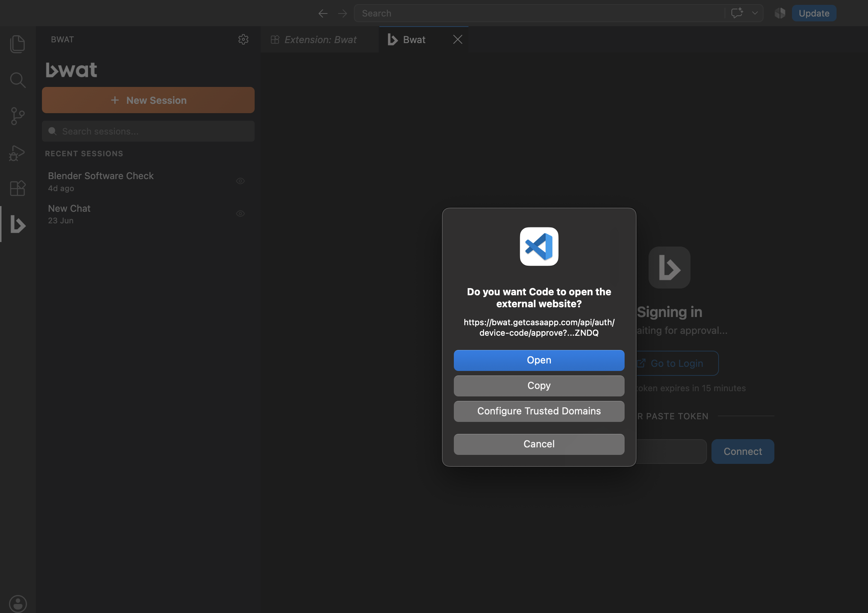Open Source Control view in activity bar

click(x=17, y=116)
